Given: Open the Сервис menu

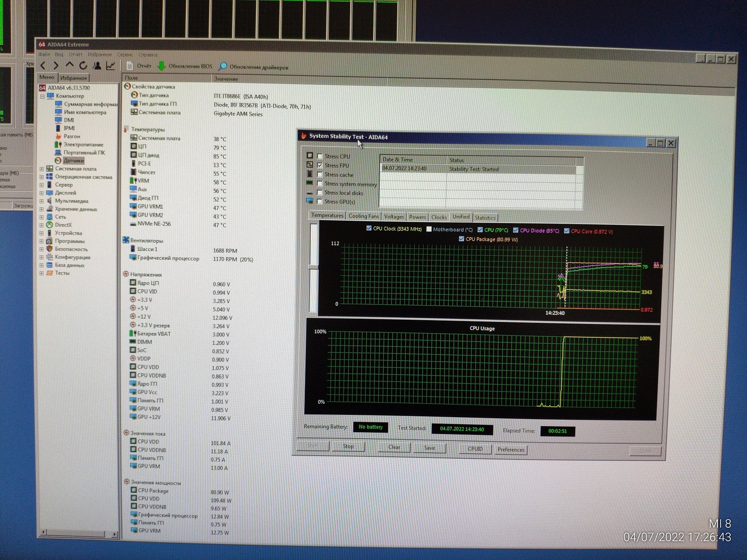Looking at the screenshot, I should click(125, 55).
